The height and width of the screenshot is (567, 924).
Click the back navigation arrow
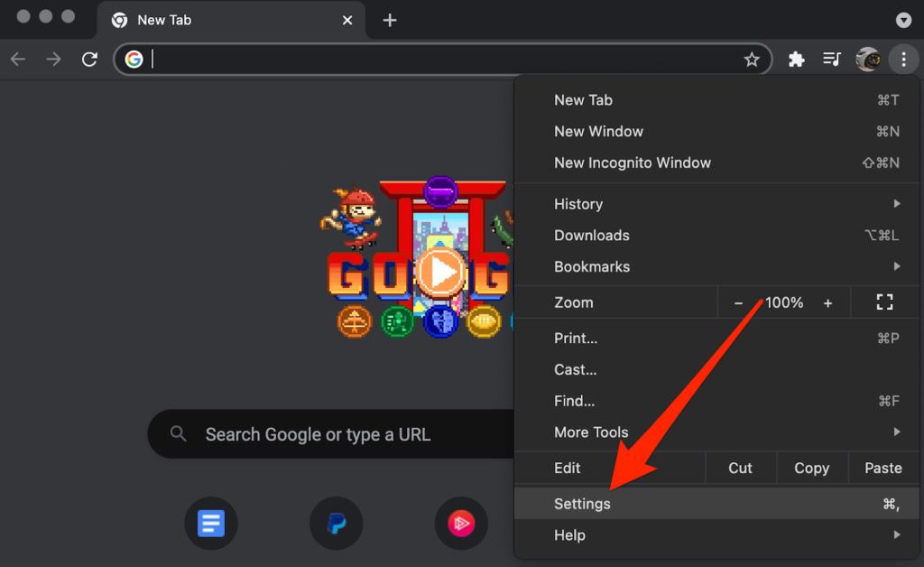tap(18, 59)
